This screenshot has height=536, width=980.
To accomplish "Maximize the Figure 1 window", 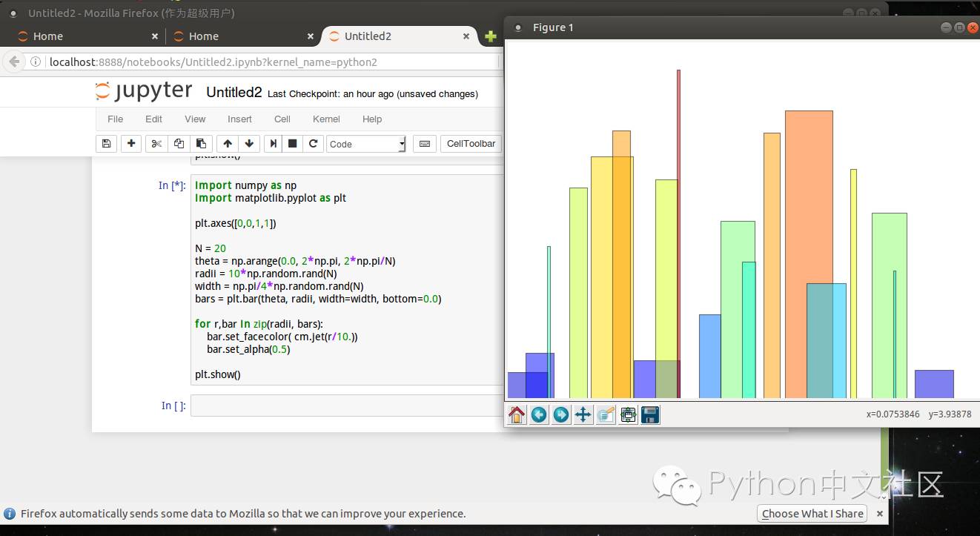I will (x=959, y=27).
